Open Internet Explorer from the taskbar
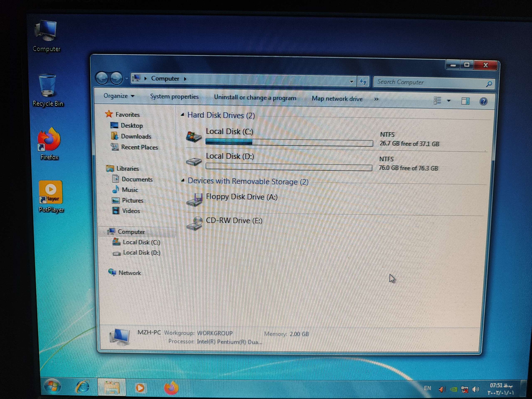This screenshot has width=532, height=399. click(83, 387)
